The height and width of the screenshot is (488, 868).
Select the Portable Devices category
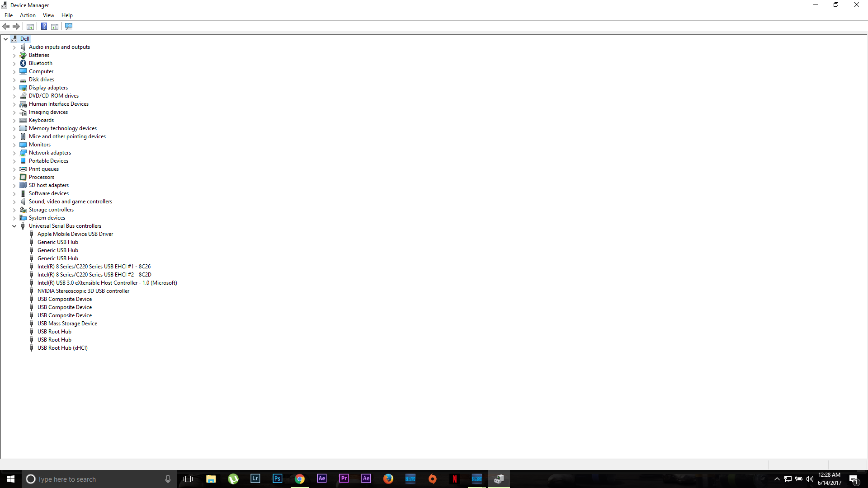(49, 161)
